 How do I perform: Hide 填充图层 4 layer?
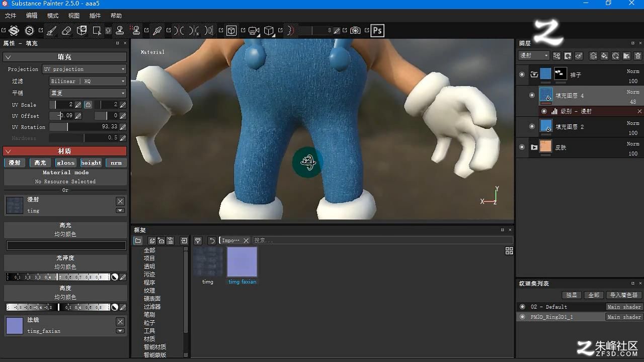(x=532, y=95)
